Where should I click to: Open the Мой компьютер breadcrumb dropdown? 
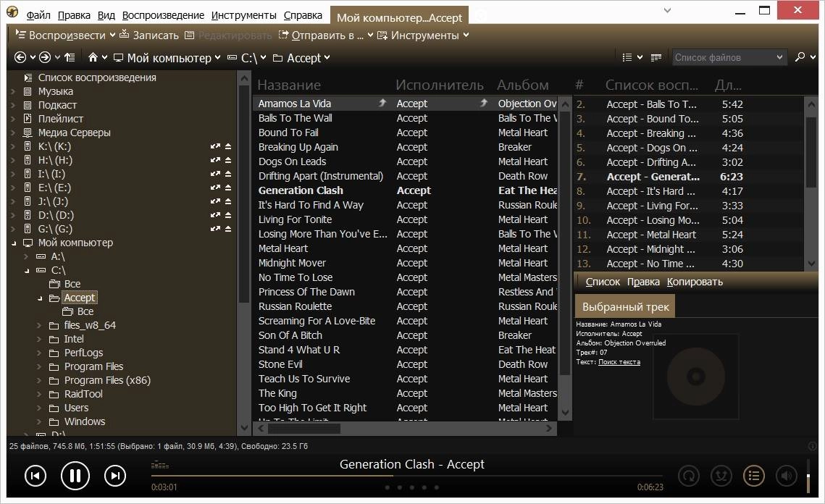pyautogui.click(x=217, y=57)
